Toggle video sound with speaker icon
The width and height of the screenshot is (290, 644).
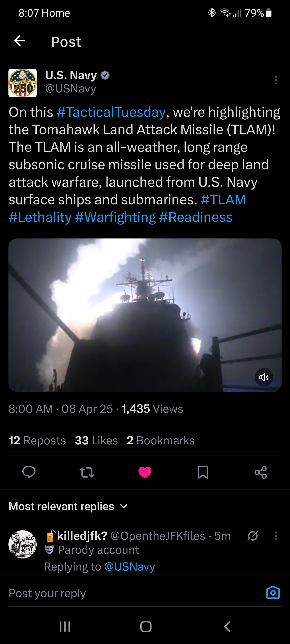(264, 377)
